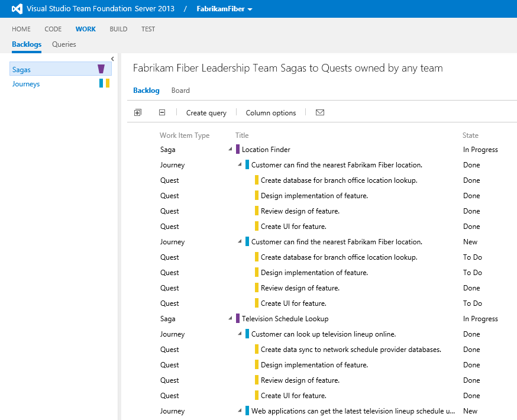517x420 pixels.
Task: Switch to the Board view tab
Action: click(x=180, y=91)
